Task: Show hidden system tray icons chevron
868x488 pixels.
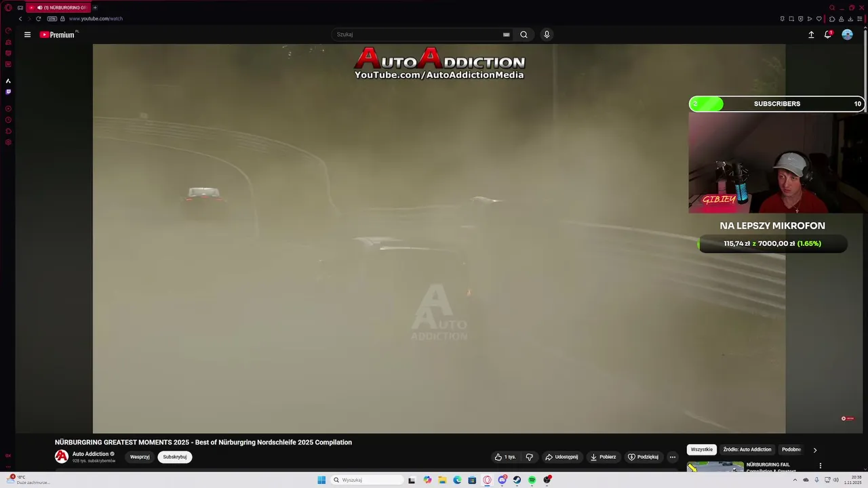Action: (x=795, y=480)
